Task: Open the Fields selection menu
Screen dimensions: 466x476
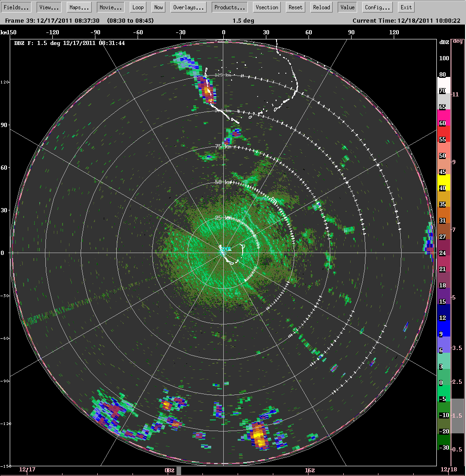Action: [x=16, y=6]
